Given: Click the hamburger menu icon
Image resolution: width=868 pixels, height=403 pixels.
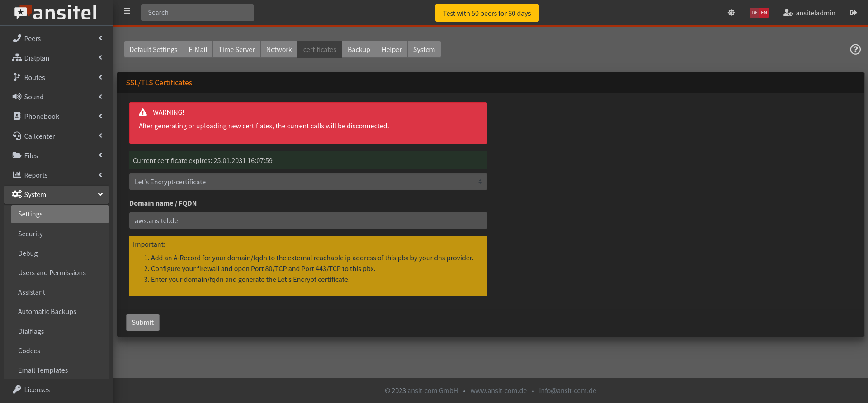Looking at the screenshot, I should point(127,11).
